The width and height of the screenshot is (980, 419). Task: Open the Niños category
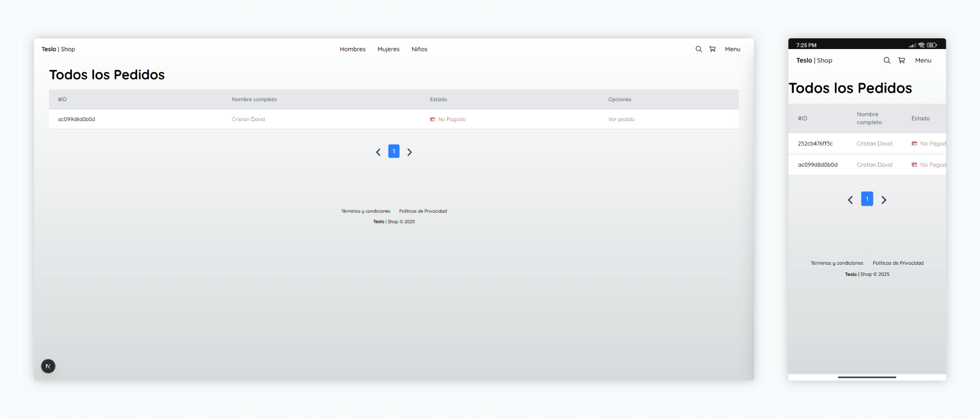point(420,49)
